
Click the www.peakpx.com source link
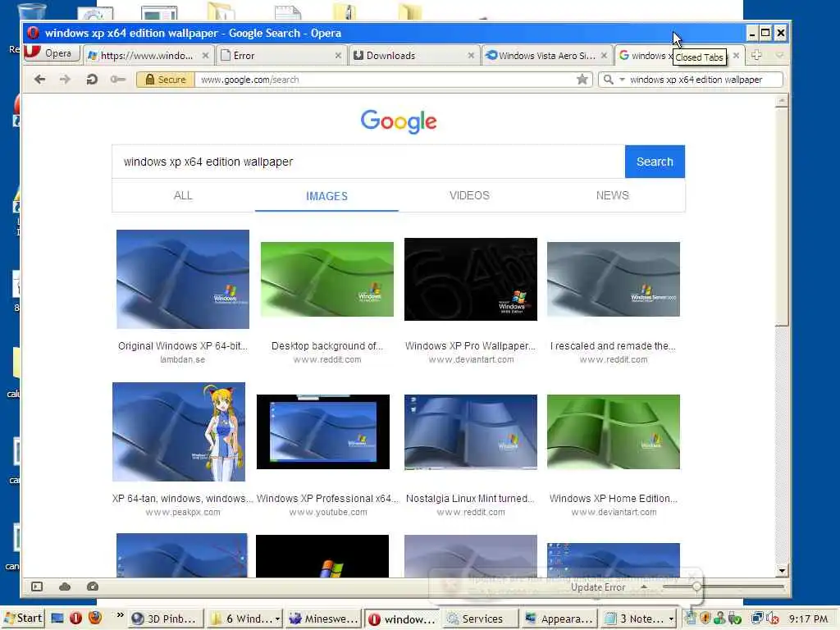(x=183, y=512)
